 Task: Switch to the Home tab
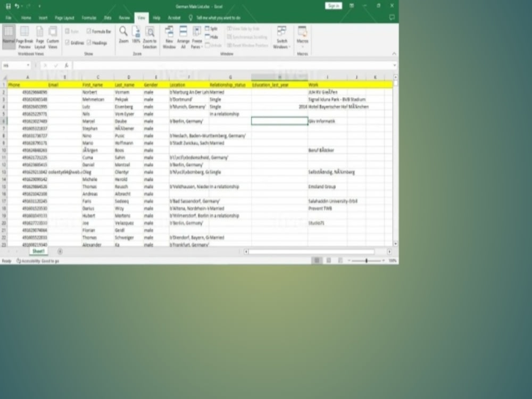coord(26,18)
